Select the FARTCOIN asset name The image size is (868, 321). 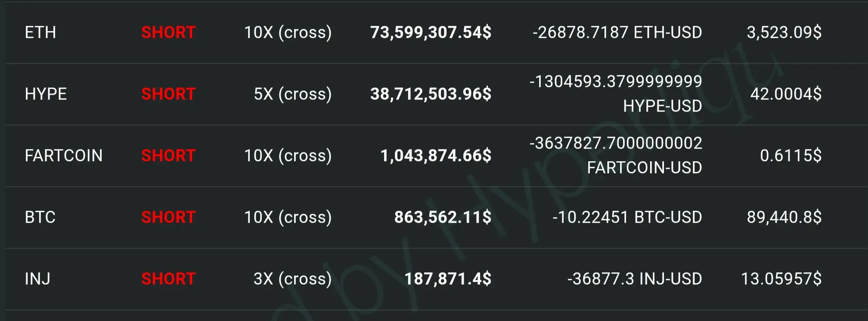(64, 156)
